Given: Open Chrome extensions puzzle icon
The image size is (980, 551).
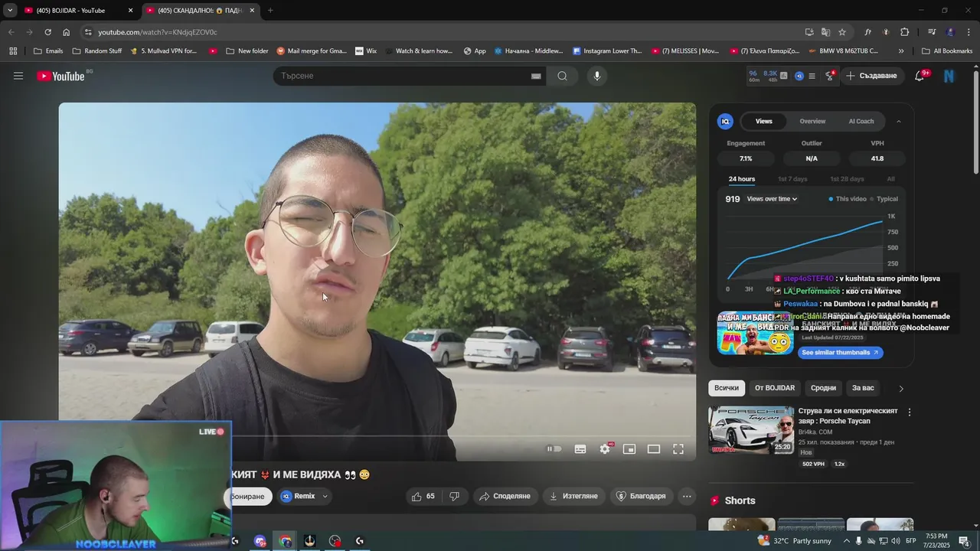Looking at the screenshot, I should pyautogui.click(x=904, y=32).
